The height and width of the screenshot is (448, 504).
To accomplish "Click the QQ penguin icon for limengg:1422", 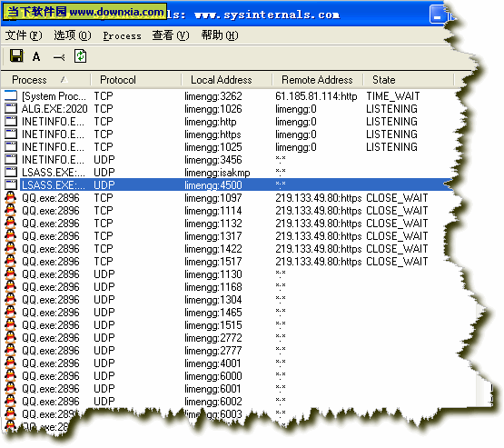I will click(x=11, y=249).
